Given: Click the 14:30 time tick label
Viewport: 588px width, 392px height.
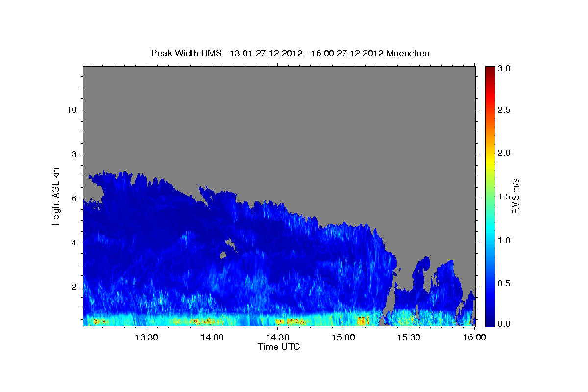Looking at the screenshot, I should 278,337.
